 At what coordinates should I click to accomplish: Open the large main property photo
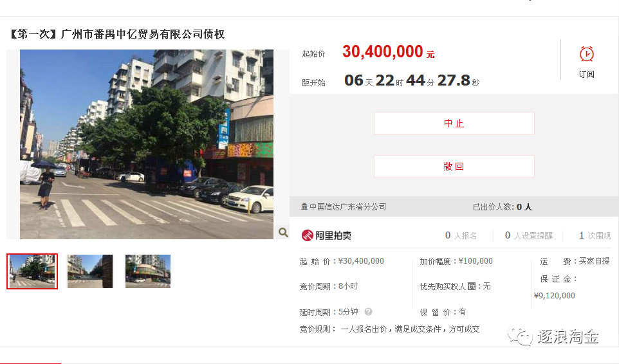[147, 144]
